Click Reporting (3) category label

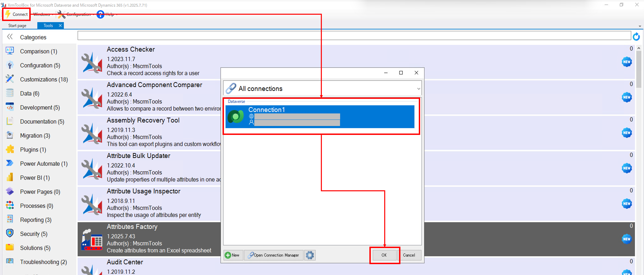coord(36,220)
